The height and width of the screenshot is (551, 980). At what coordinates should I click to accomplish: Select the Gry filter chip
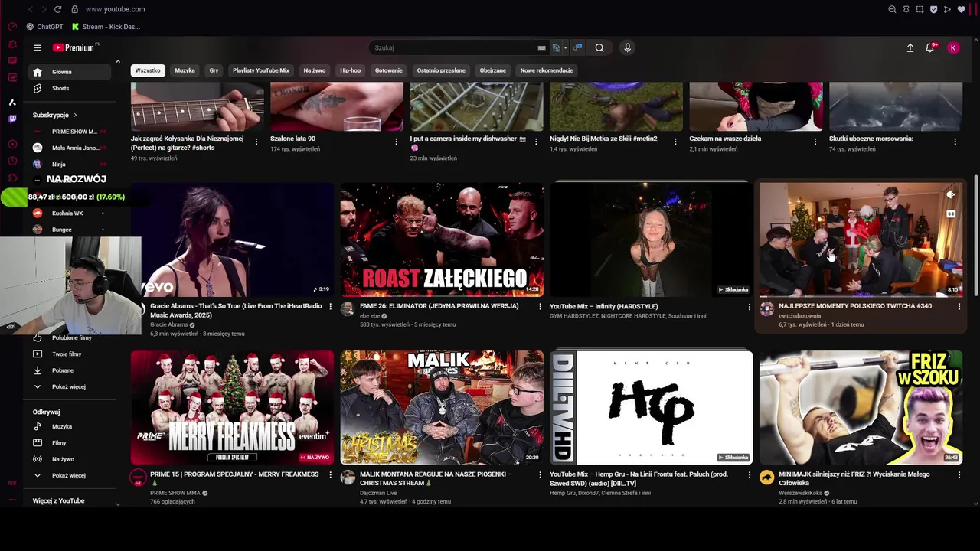[214, 70]
